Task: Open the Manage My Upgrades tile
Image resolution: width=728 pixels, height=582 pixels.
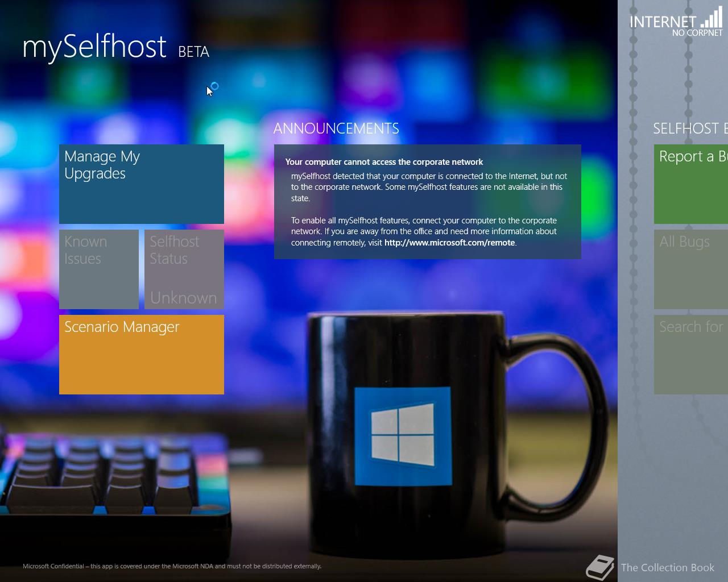Action: (x=142, y=184)
